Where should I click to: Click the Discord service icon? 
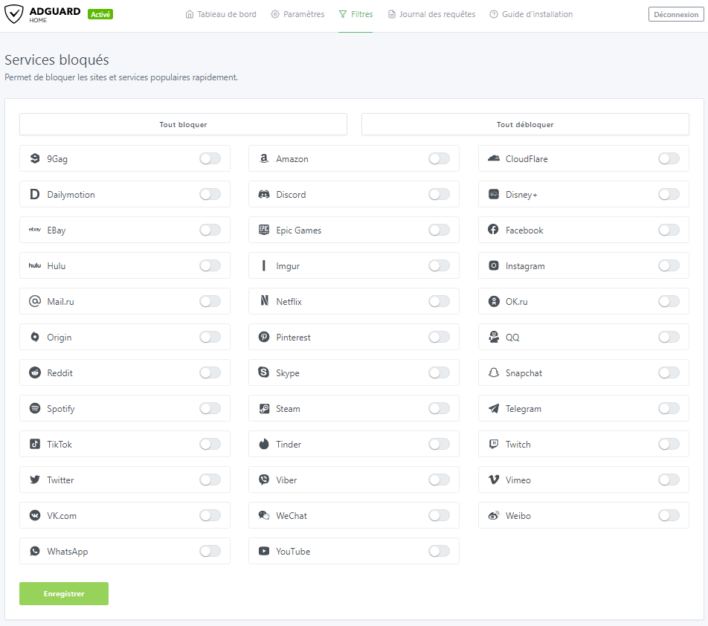click(264, 195)
